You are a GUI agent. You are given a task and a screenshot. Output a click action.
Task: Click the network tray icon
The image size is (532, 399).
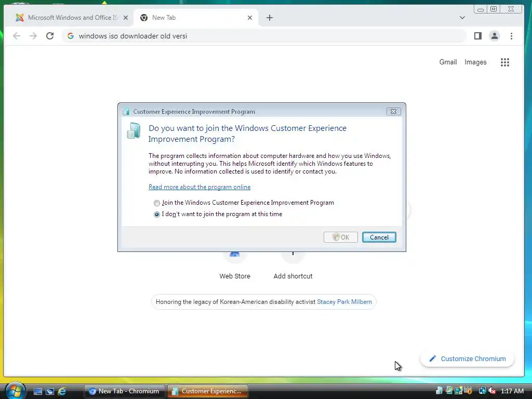click(x=482, y=391)
